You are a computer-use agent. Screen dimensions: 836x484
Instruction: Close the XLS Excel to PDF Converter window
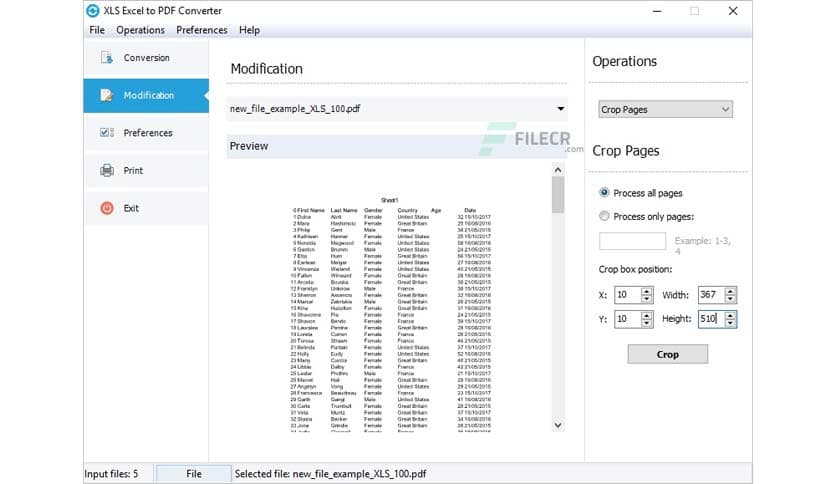coord(733,11)
